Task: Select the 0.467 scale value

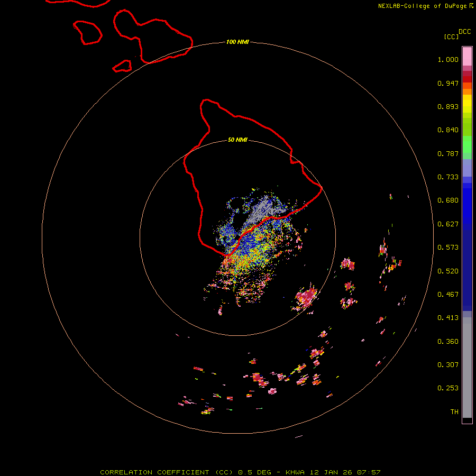Action: [x=448, y=295]
